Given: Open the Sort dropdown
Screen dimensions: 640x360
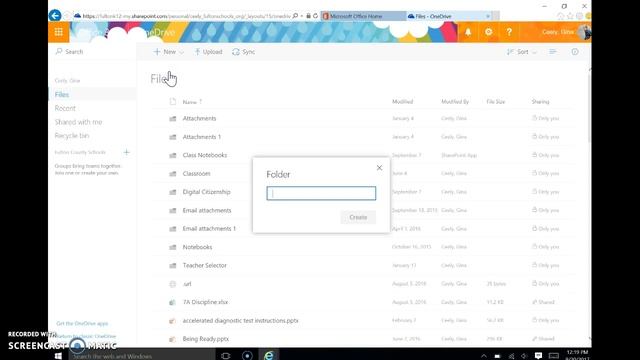Looking at the screenshot, I should [x=522, y=52].
